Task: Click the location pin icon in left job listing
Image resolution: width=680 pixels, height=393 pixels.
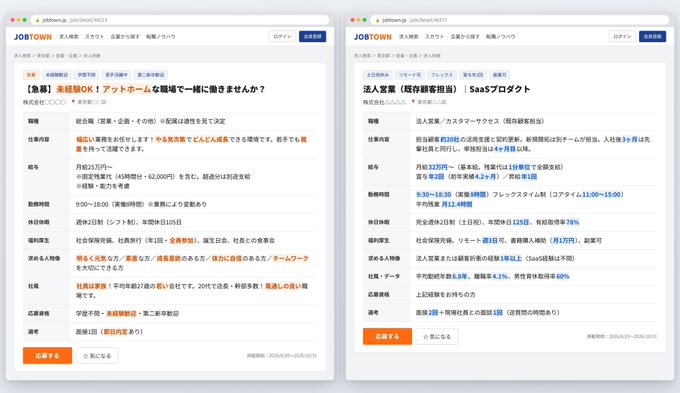Action: coord(73,102)
